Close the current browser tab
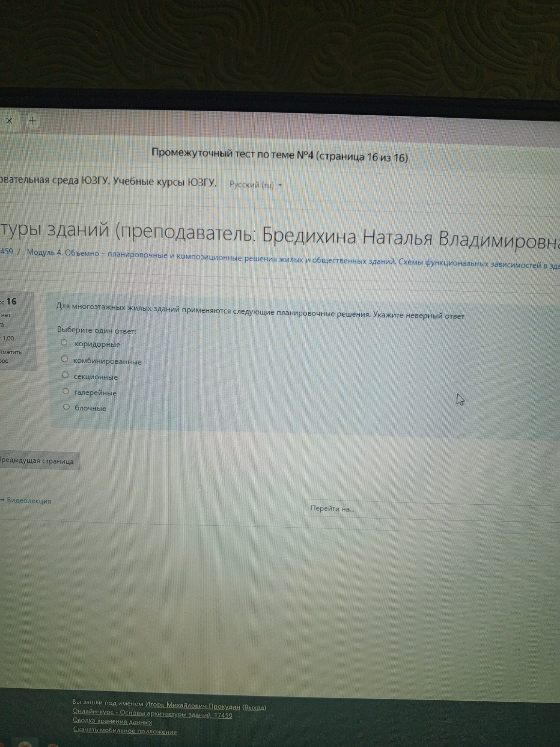Viewport: 560px width, 747px height. [x=9, y=120]
